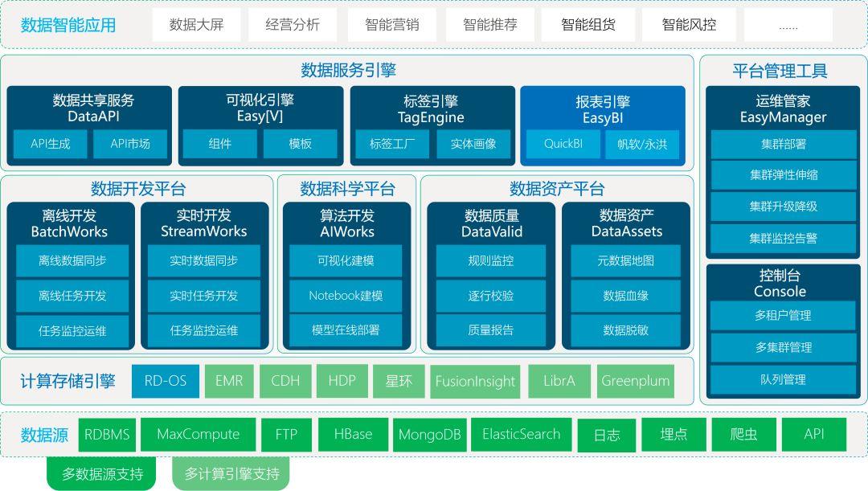Click the 埋点 data source
The image size is (868, 491).
[x=674, y=435]
